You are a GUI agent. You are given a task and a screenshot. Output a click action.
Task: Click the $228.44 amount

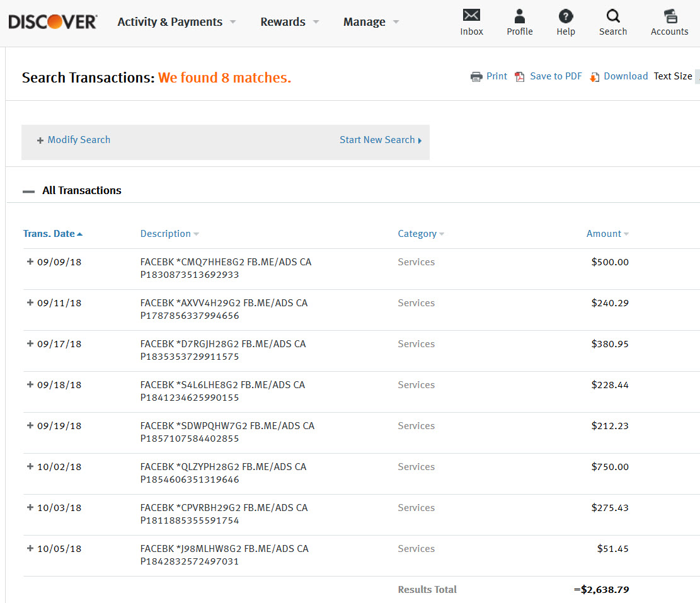(610, 385)
